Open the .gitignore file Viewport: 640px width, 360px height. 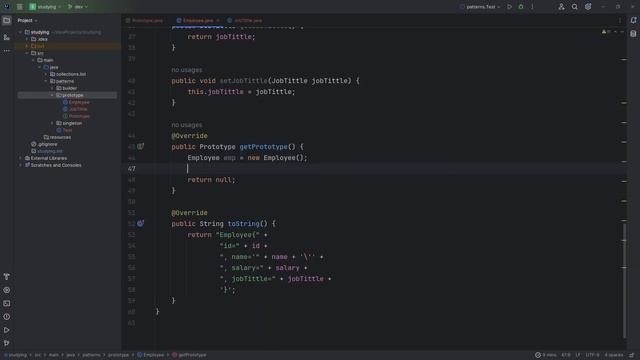point(47,144)
